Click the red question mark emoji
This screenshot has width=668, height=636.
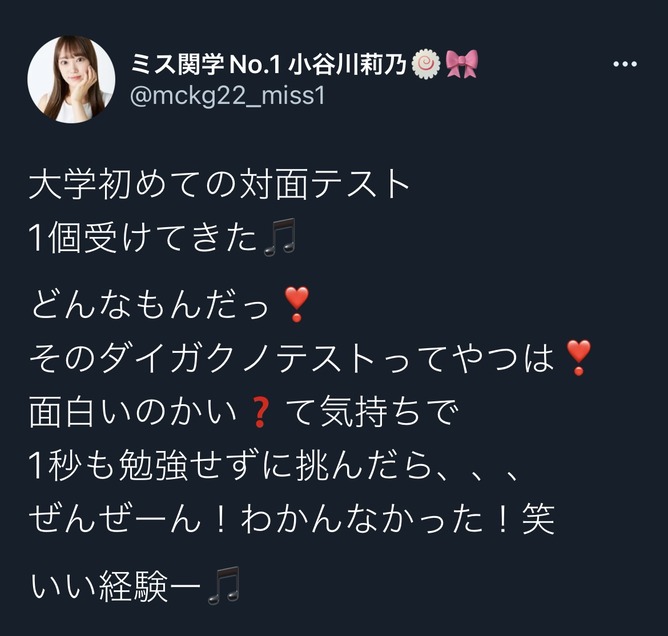260,412
